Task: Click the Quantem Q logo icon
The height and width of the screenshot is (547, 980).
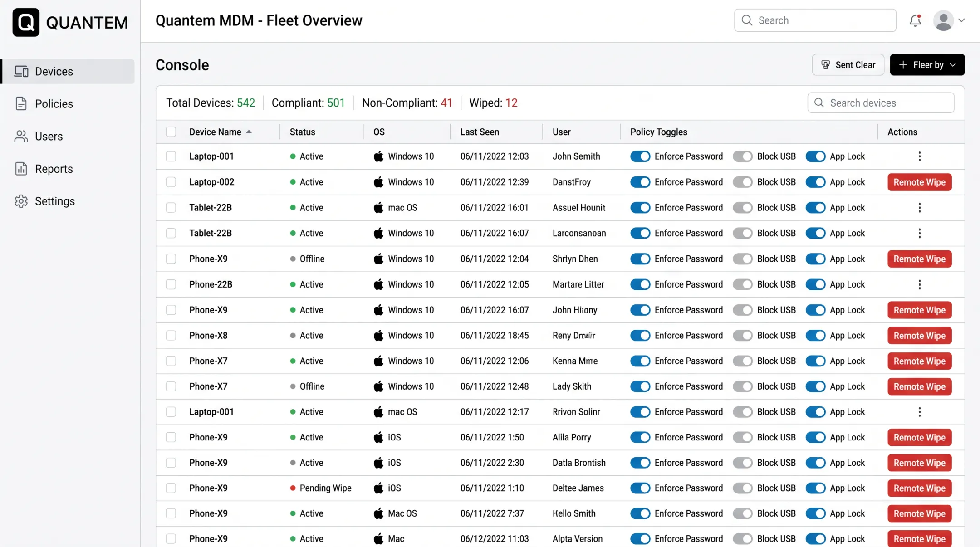Action: (26, 22)
